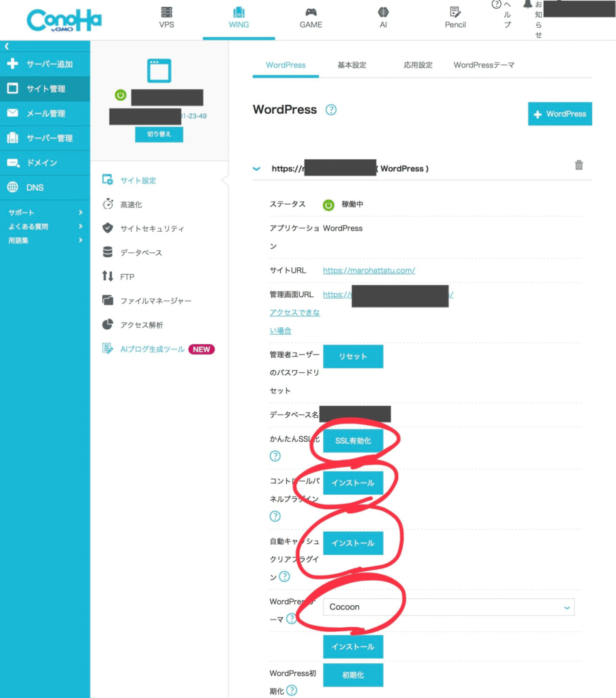Viewport: 616px width, 698px height.
Task: Collapse the left sidebar with the arrow
Action: (x=7, y=46)
